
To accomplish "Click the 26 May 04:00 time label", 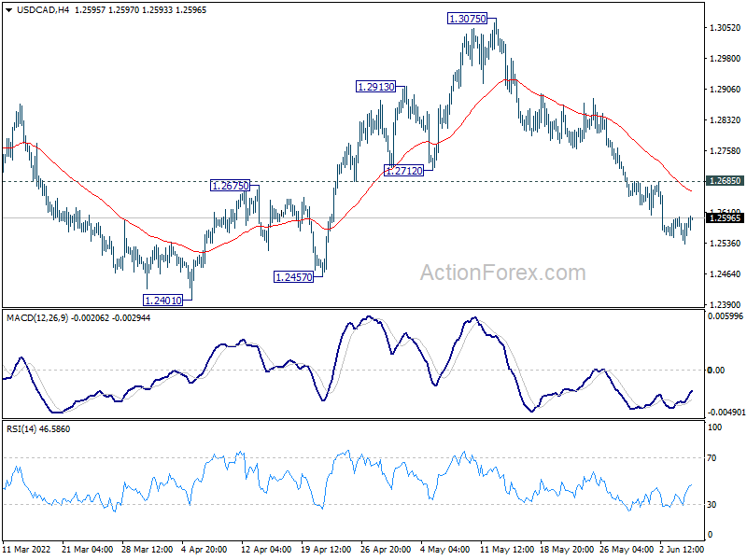I will click(x=627, y=549).
